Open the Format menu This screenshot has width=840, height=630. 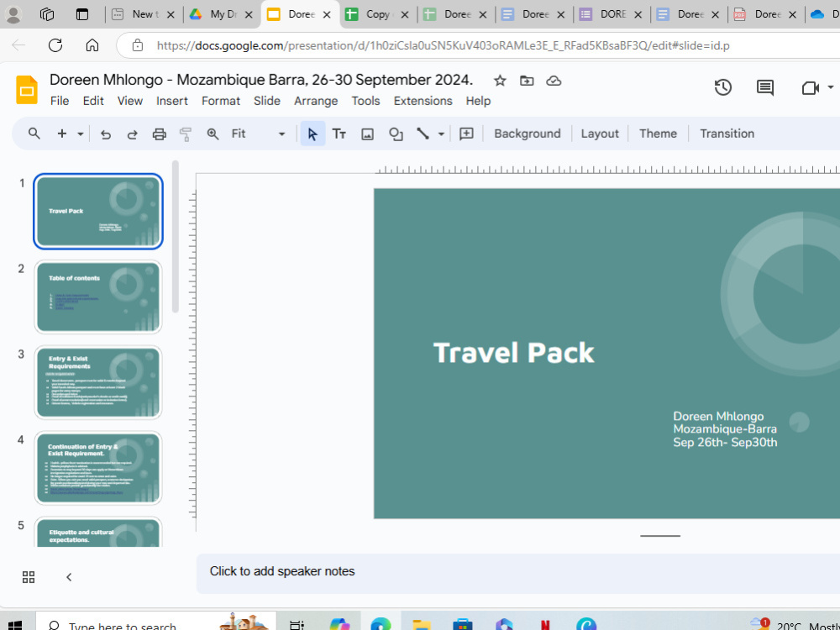221,101
